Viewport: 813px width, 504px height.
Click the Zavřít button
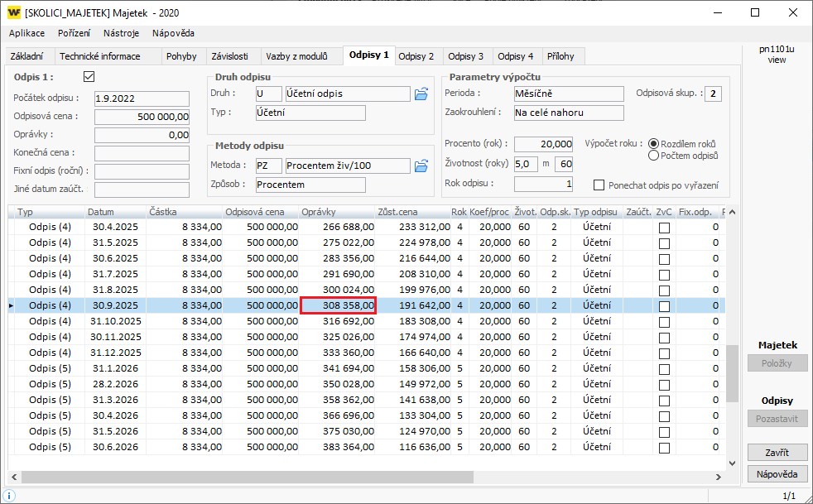click(777, 453)
